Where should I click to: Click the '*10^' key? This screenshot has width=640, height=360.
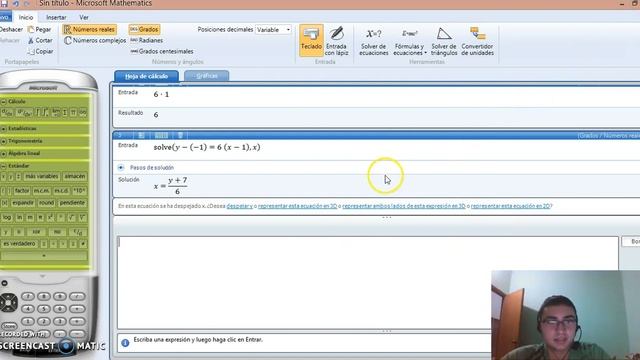tap(79, 191)
